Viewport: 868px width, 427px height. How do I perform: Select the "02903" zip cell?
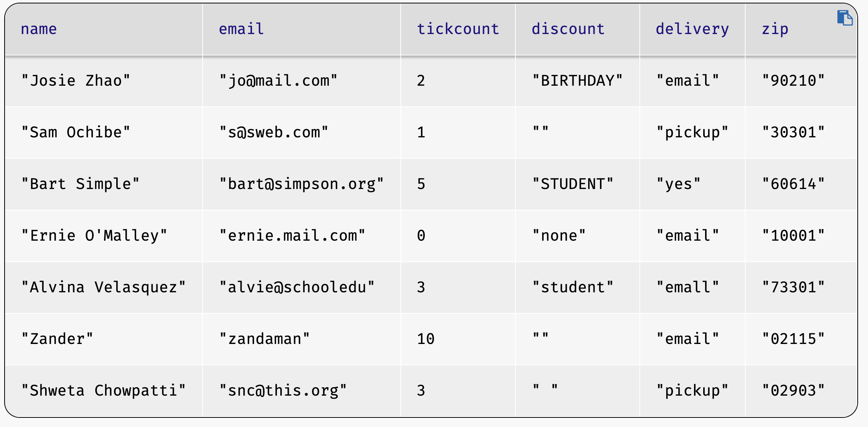[x=801, y=391]
